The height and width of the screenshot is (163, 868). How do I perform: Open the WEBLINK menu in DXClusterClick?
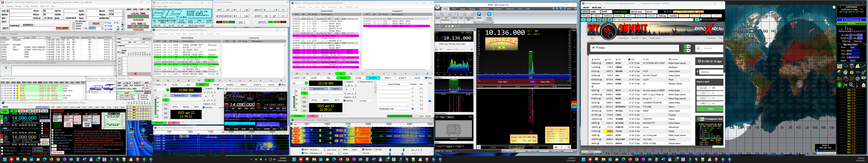point(596,7)
